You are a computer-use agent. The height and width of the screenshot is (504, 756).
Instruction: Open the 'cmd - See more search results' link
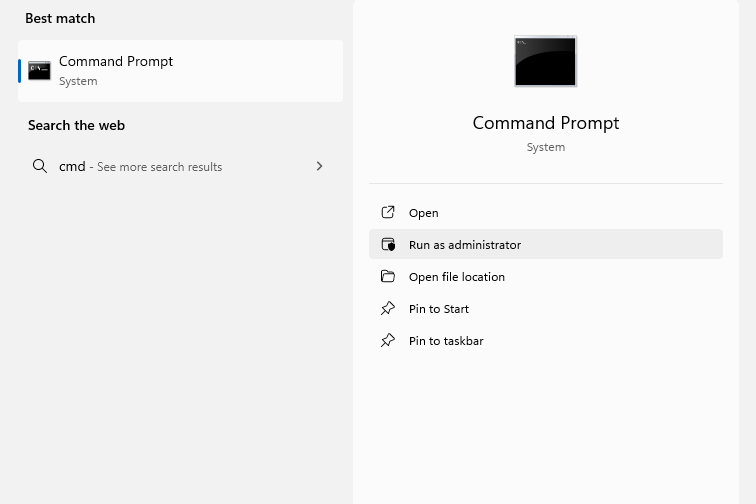pos(141,167)
